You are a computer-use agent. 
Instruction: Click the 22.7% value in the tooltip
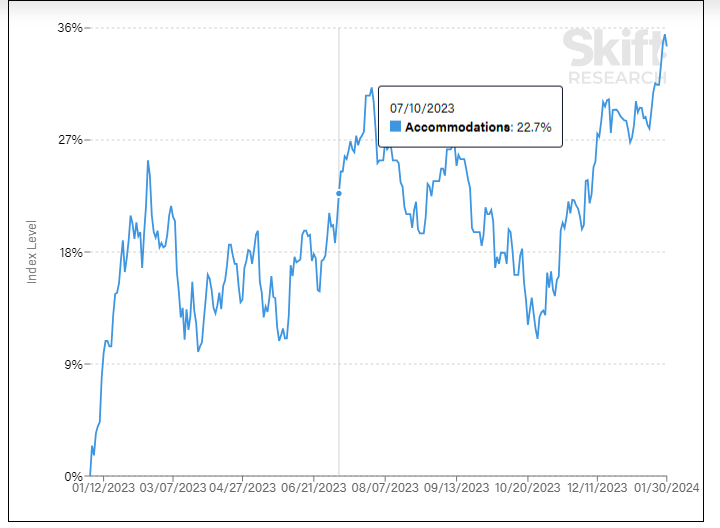534,127
